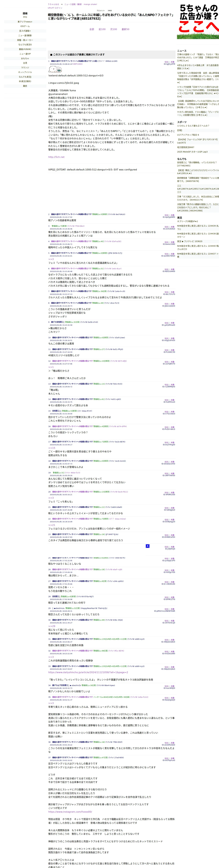The image size is (219, 868).
Task: Open 台湾 sidebar board
Action: point(25,63)
